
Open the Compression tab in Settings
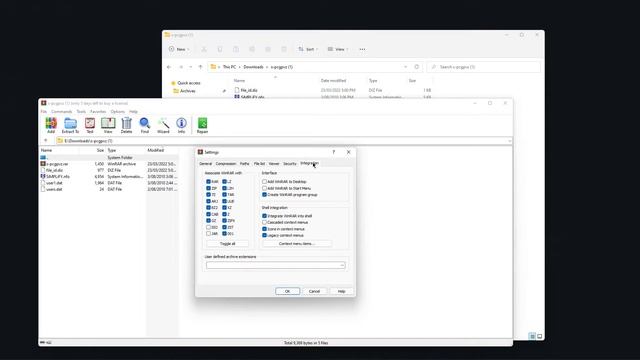click(x=226, y=164)
